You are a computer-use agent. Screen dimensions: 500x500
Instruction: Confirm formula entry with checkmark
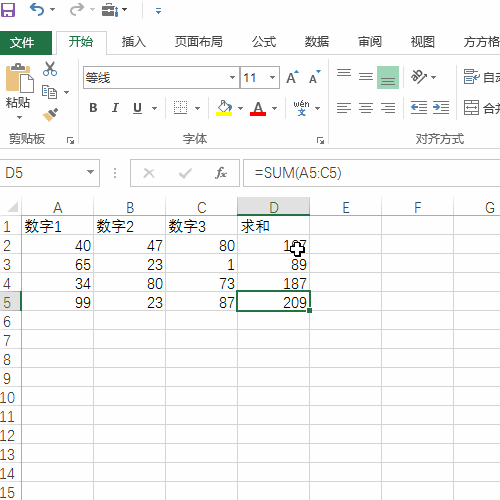(185, 173)
